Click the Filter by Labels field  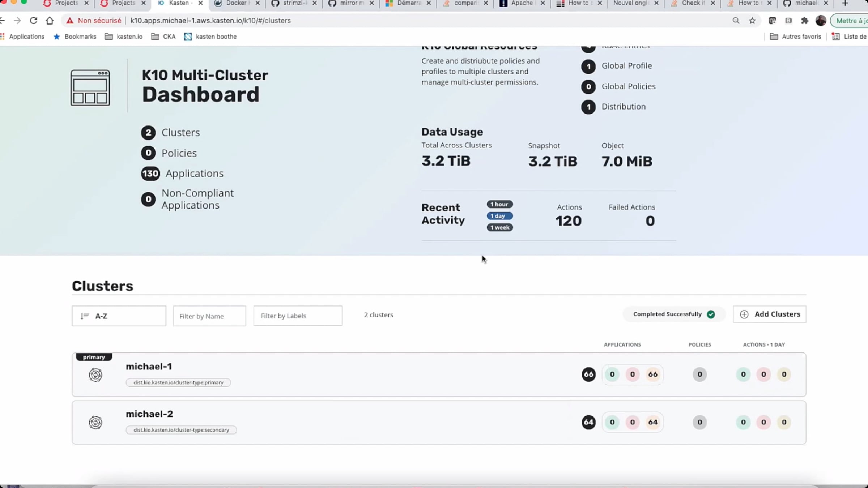point(298,316)
